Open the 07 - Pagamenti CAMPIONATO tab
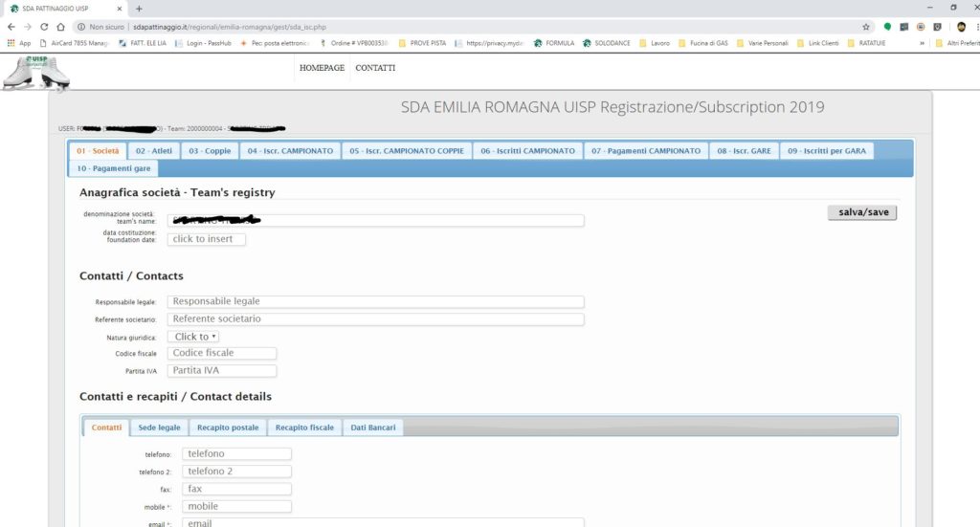 coord(646,151)
